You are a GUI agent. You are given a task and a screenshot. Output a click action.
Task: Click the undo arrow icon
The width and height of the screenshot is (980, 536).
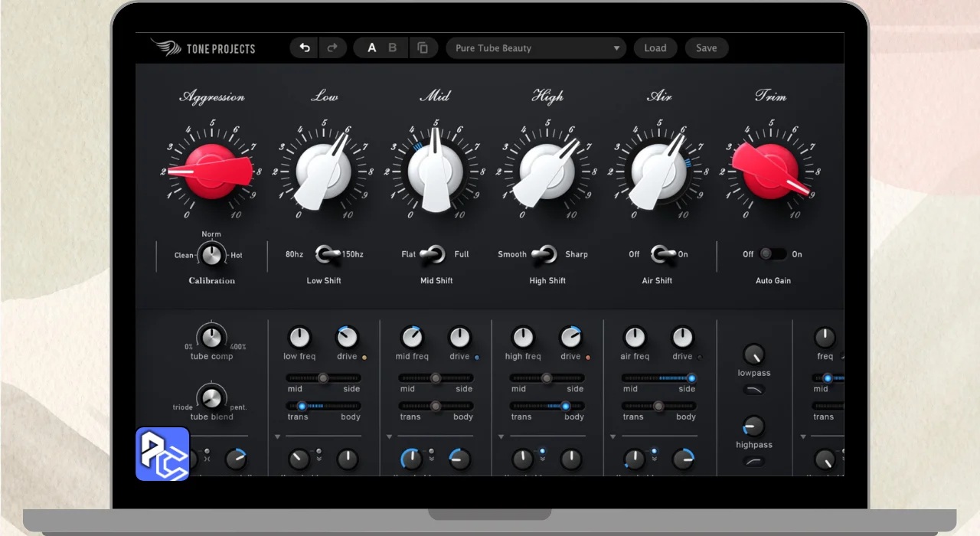coord(305,48)
